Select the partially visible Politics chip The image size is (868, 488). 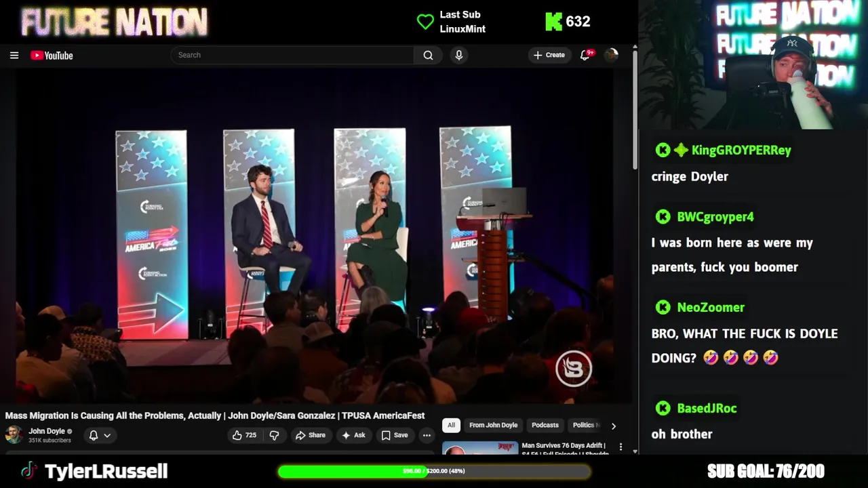585,425
